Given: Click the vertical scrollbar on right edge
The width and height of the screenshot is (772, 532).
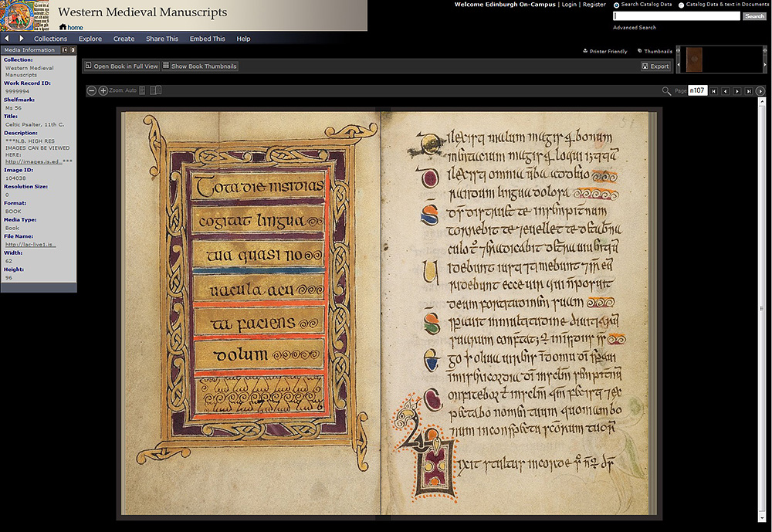Looking at the screenshot, I should (764, 309).
